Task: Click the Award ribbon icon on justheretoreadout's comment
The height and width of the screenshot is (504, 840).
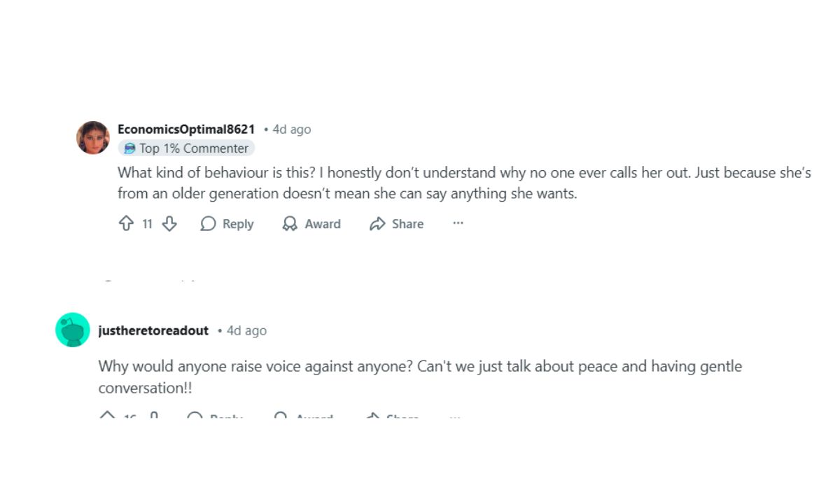Action: click(281, 418)
